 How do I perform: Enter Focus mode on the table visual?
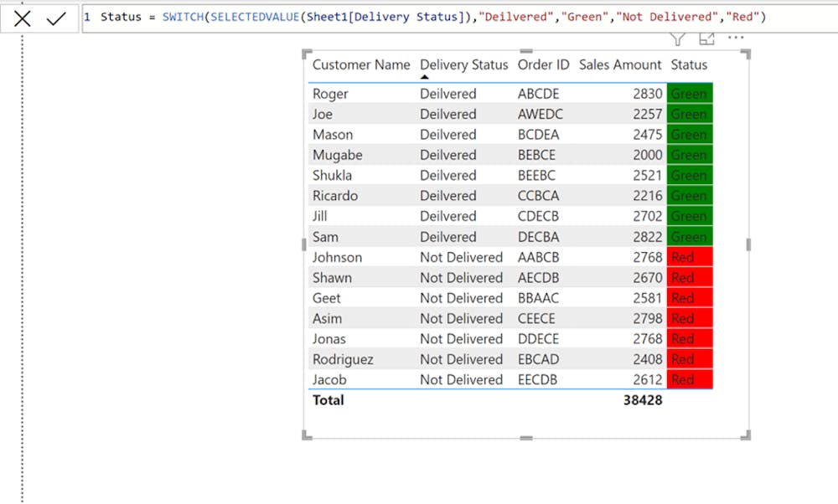tap(706, 39)
